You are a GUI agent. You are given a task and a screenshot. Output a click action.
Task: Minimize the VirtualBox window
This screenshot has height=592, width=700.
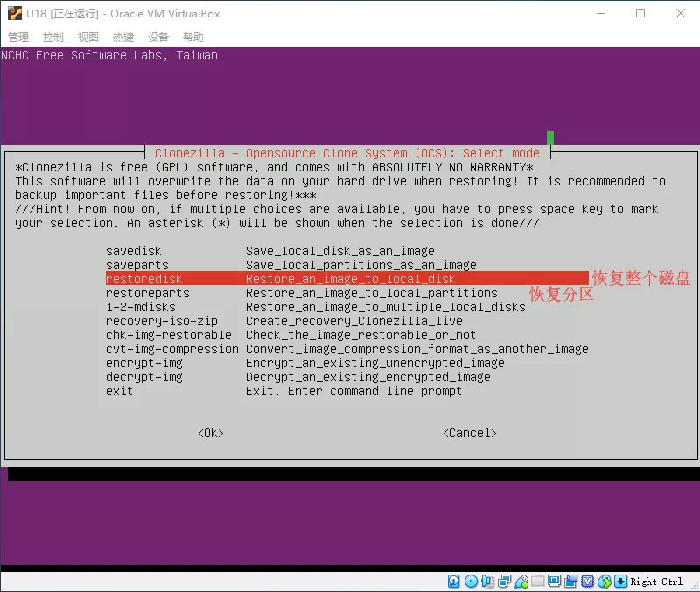point(601,13)
